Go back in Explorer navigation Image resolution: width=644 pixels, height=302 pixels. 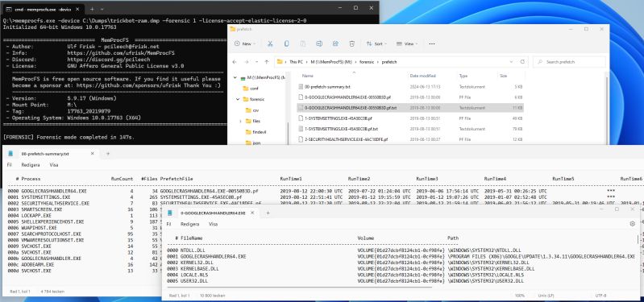tap(235, 62)
